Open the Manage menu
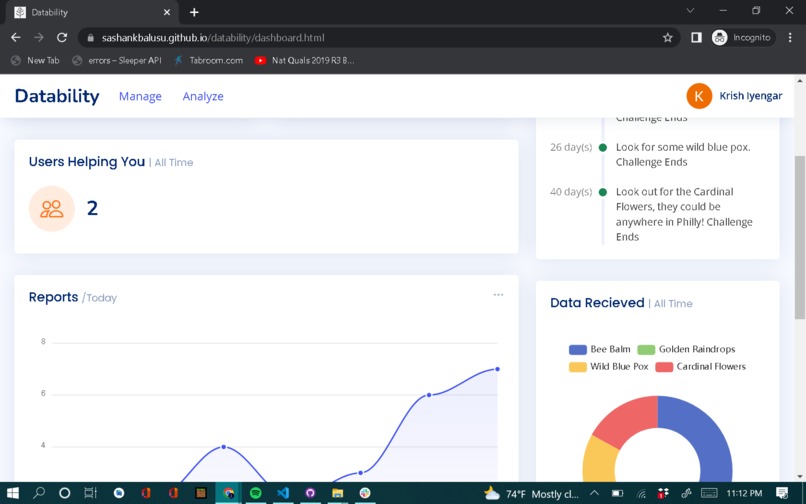The height and width of the screenshot is (504, 806). (x=140, y=96)
